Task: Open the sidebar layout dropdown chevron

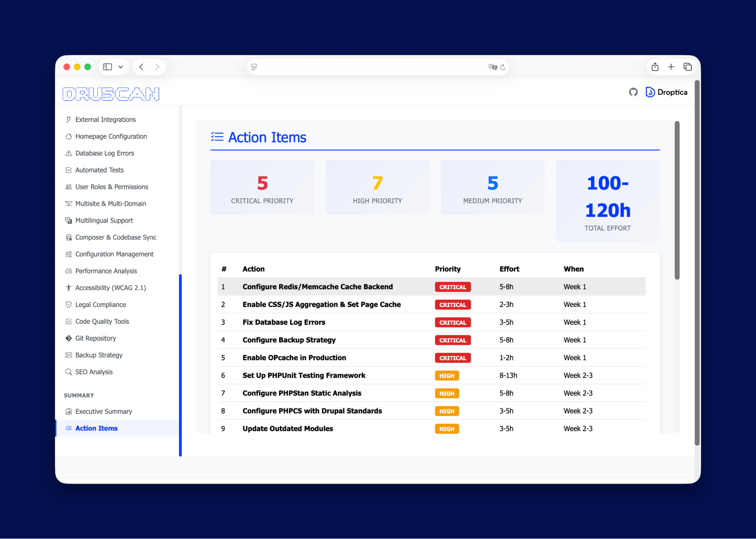Action: tap(120, 67)
